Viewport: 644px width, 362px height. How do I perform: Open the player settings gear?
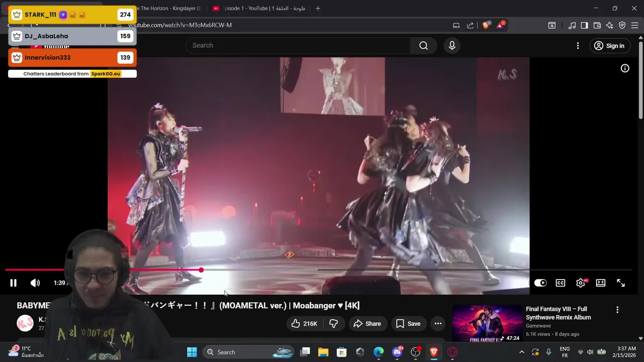click(x=581, y=283)
